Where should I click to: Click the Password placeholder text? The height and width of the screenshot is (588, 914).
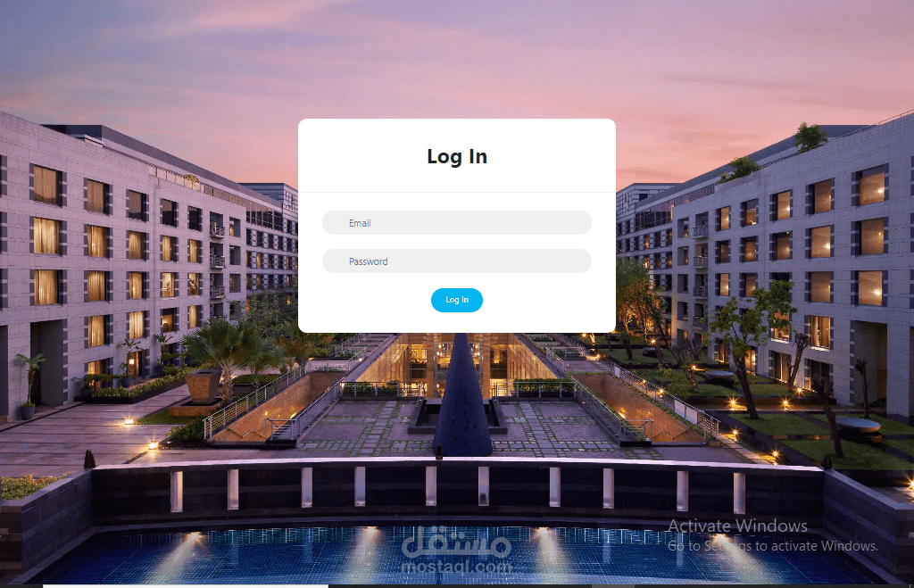[x=369, y=261]
